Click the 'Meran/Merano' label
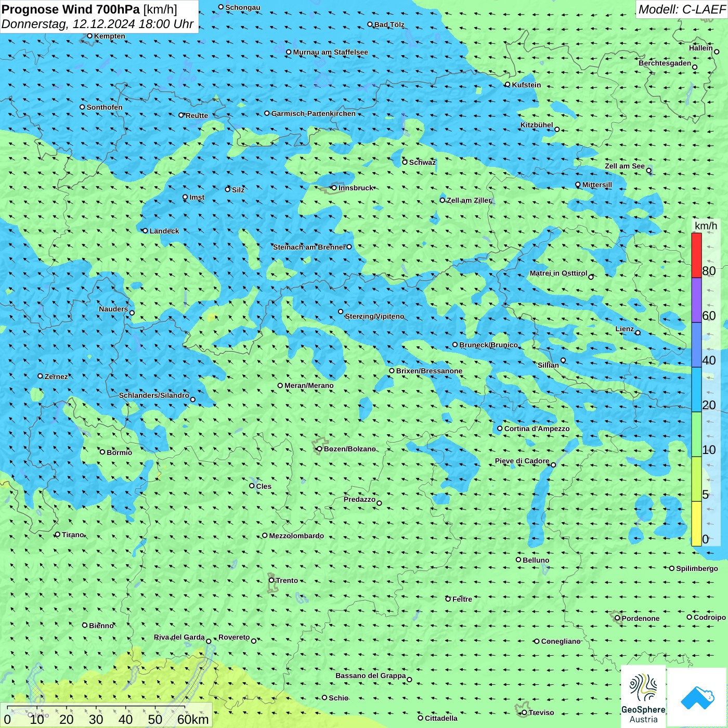This screenshot has height=728, width=728. (x=309, y=385)
